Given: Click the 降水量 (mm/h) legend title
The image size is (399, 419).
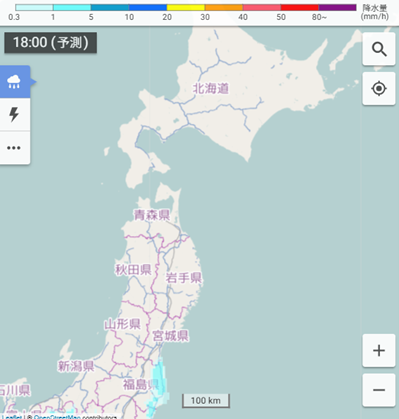Looking at the screenshot, I should pos(375,12).
